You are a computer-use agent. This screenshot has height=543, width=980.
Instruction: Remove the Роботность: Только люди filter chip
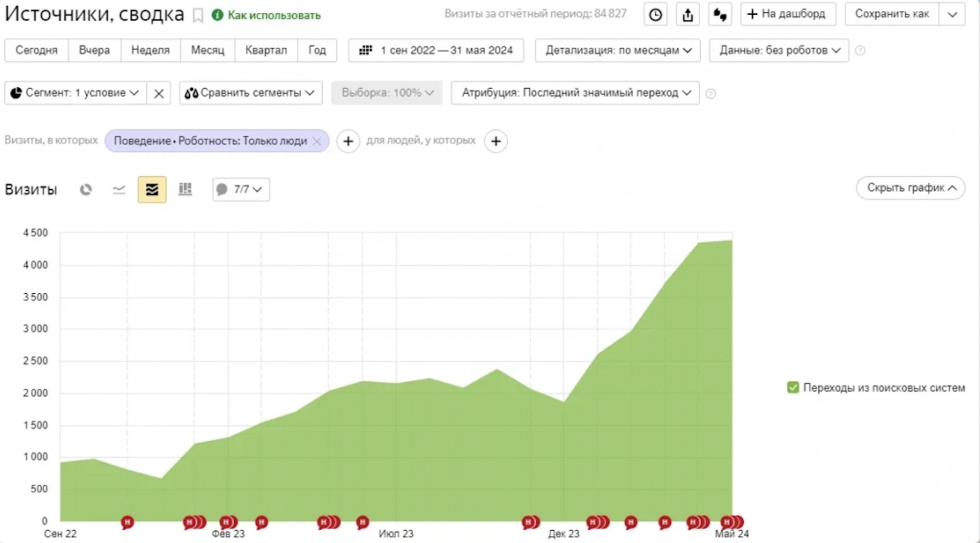point(317,141)
